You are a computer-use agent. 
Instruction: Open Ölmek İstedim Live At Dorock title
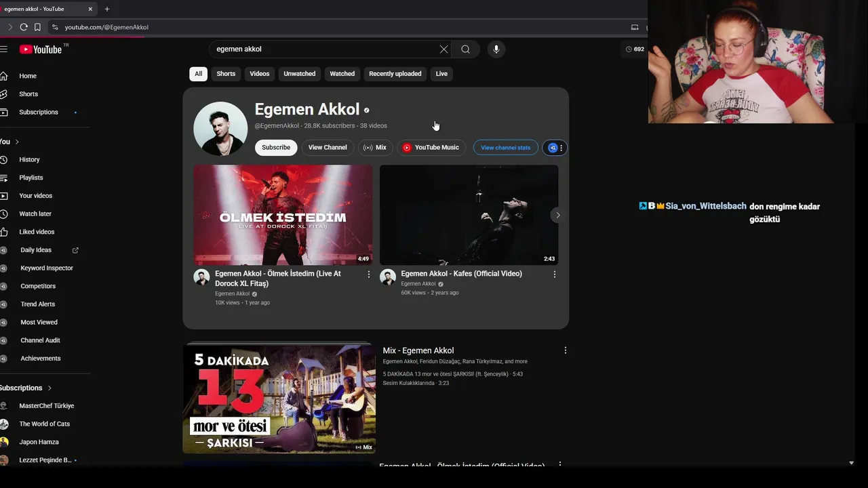point(278,279)
